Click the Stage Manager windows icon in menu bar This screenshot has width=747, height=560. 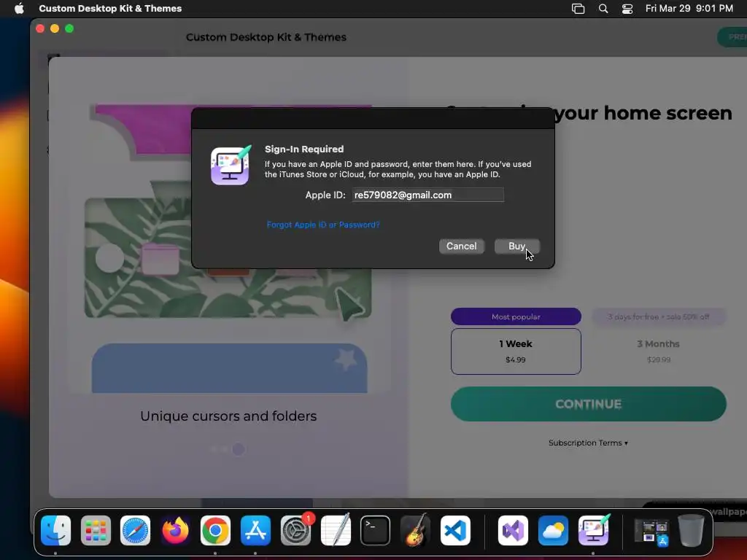[x=578, y=9]
